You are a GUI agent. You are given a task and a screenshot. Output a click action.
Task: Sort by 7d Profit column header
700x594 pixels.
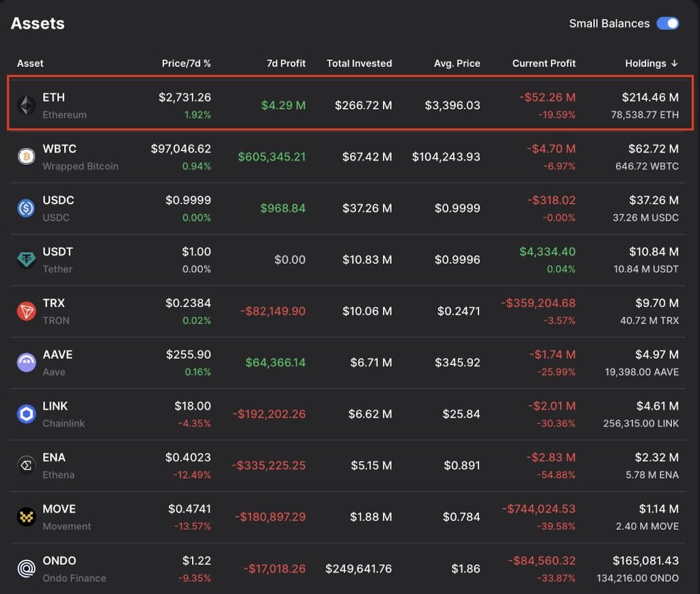(286, 64)
